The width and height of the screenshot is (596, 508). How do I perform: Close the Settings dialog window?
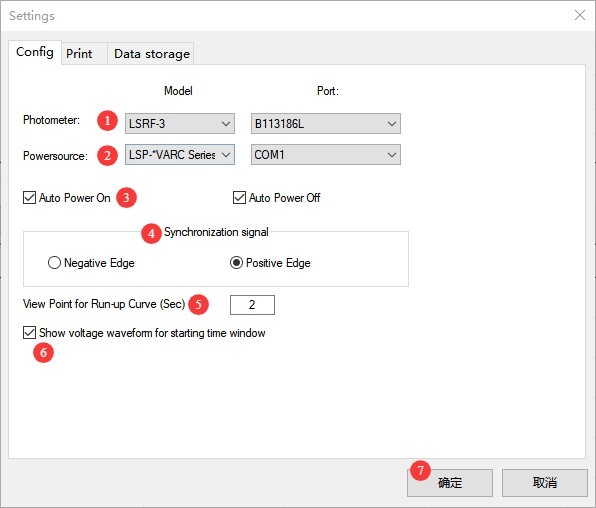coord(580,15)
